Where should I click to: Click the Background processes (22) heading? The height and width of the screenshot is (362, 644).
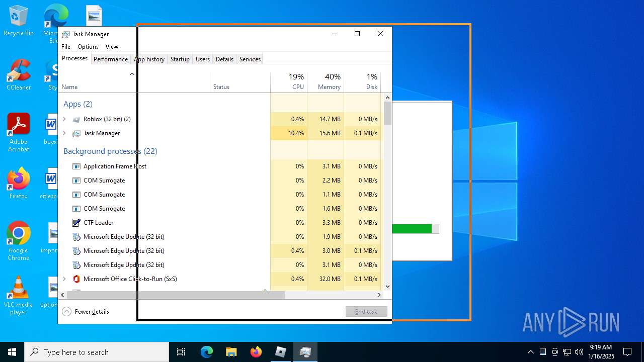[x=110, y=151]
